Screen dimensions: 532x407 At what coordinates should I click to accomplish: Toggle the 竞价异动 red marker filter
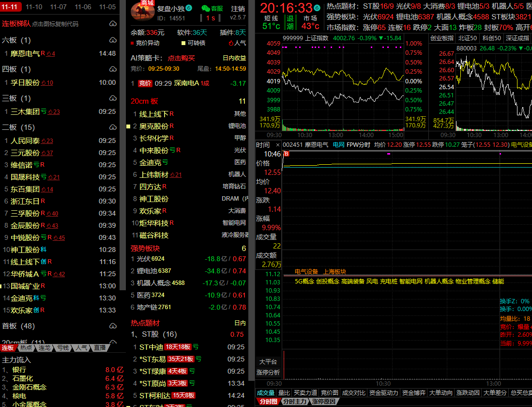click(144, 43)
